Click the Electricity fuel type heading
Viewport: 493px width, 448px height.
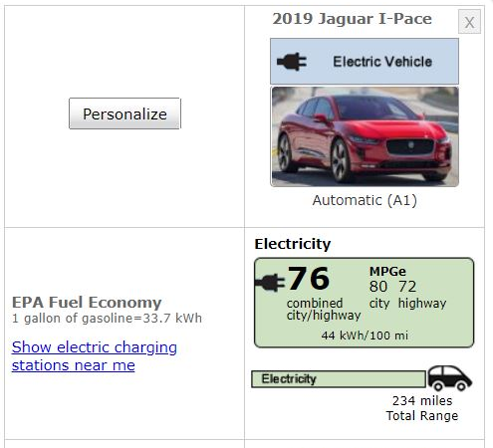click(x=293, y=244)
